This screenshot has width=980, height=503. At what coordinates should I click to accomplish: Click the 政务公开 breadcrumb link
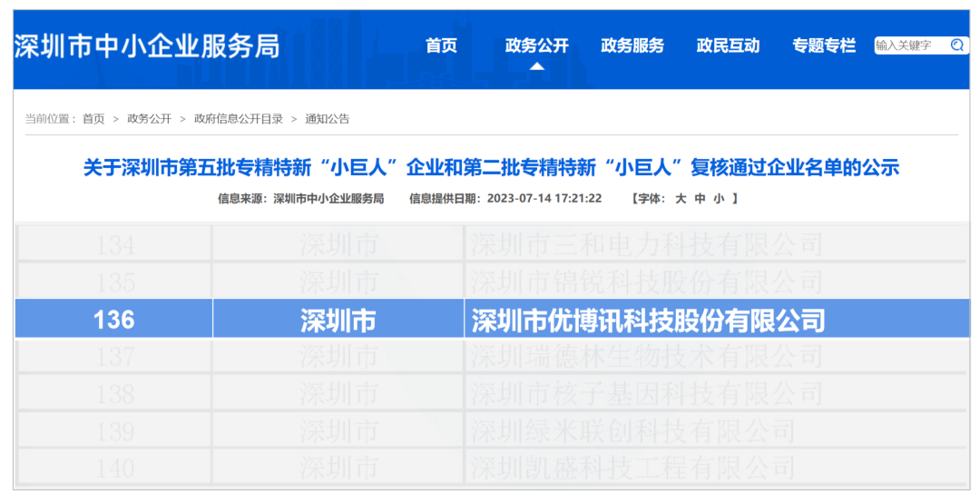pos(149,119)
